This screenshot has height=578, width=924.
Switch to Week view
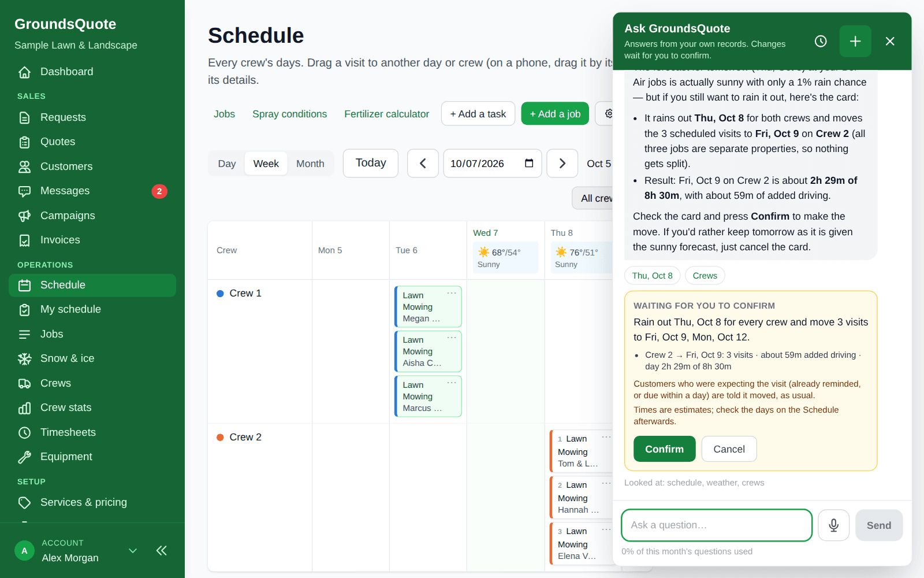click(x=266, y=164)
